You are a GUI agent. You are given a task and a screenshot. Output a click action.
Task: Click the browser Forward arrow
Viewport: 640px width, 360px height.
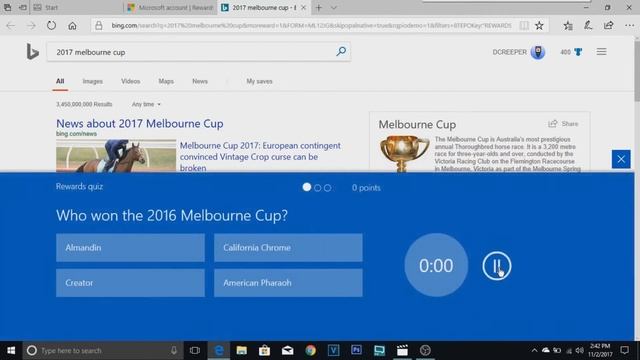(31, 25)
